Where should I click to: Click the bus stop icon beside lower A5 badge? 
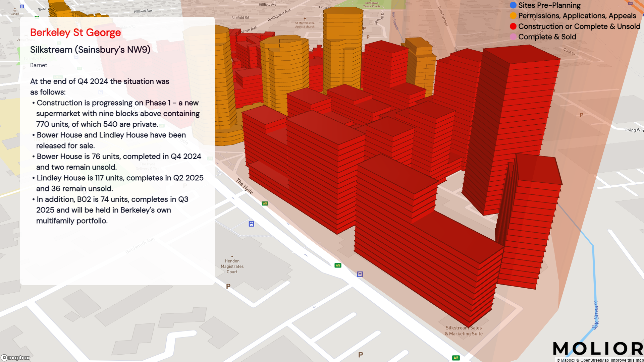point(360,274)
